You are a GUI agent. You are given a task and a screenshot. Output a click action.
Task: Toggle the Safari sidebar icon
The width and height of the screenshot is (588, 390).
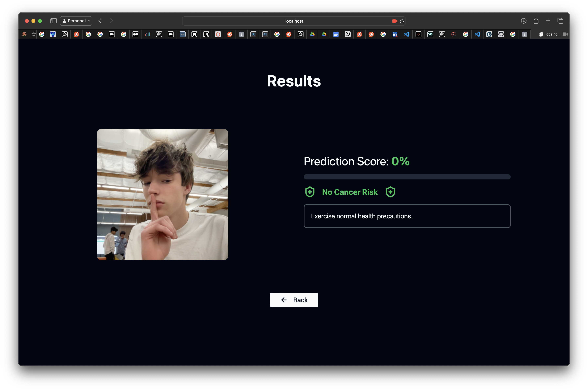point(54,21)
